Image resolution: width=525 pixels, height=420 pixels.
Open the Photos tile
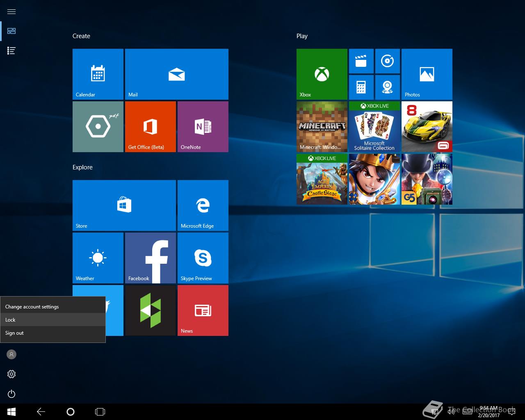click(427, 74)
